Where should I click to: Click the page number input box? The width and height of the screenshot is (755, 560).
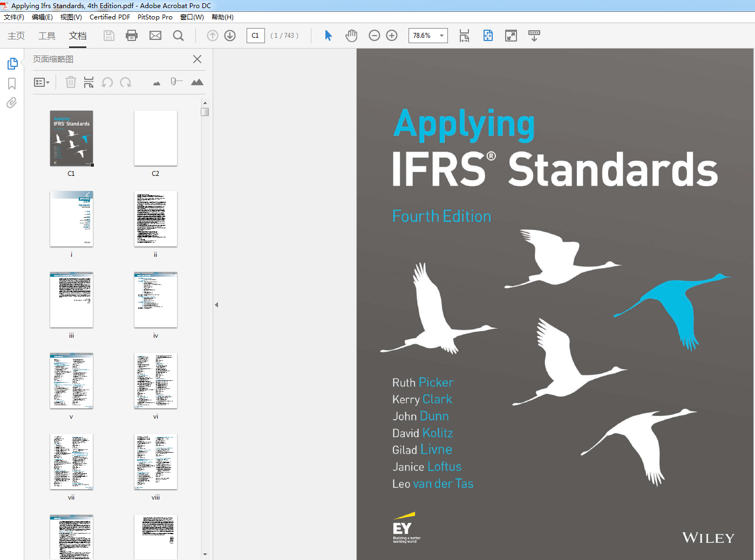[x=255, y=36]
